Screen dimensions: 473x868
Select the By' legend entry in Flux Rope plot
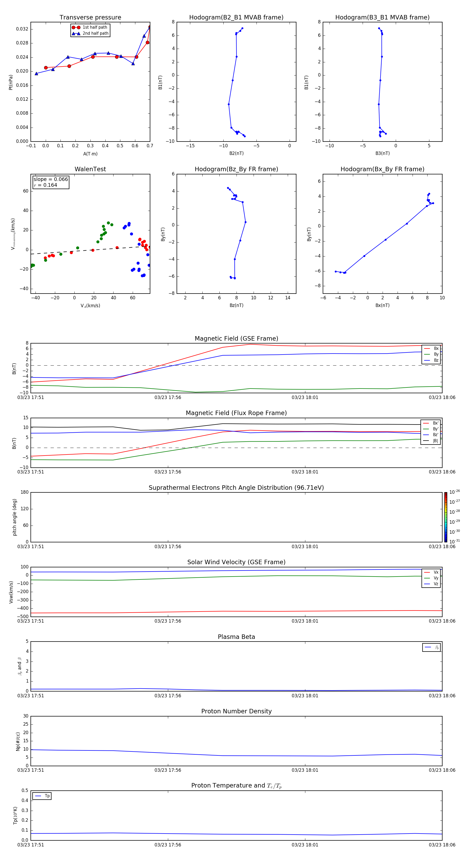(431, 429)
